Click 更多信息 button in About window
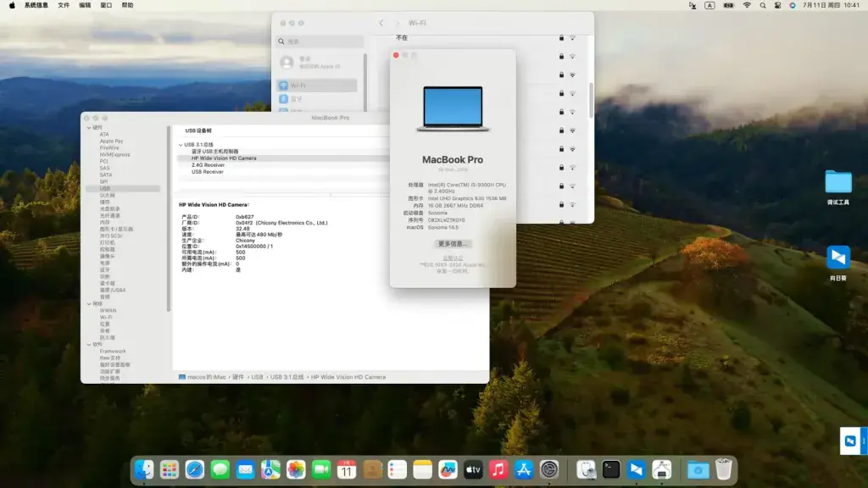Viewport: 868px width, 488px height. (x=453, y=243)
